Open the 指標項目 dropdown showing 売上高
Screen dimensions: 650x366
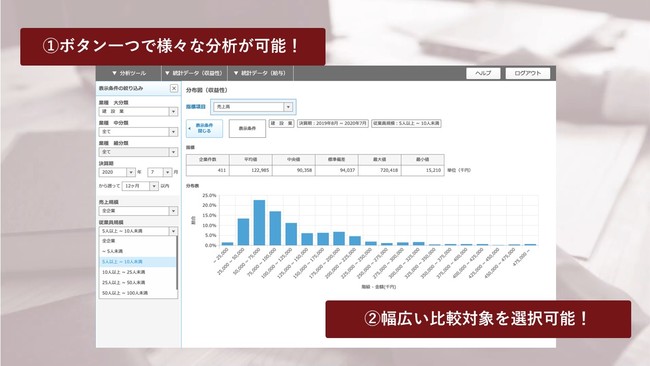click(253, 107)
